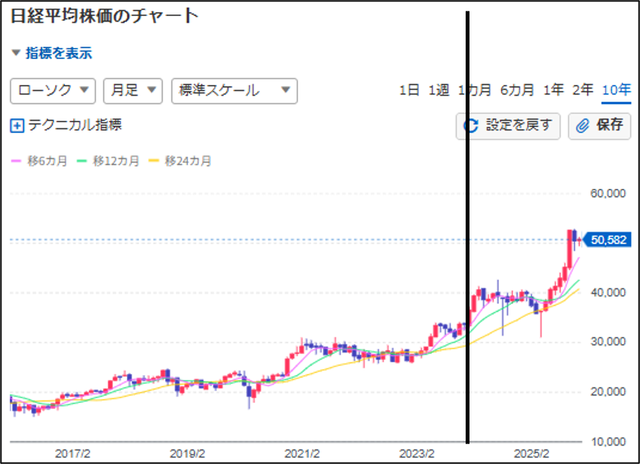The image size is (640, 464).
Task: Click the 移6カ月 legend entry
Action: pyautogui.click(x=39, y=161)
